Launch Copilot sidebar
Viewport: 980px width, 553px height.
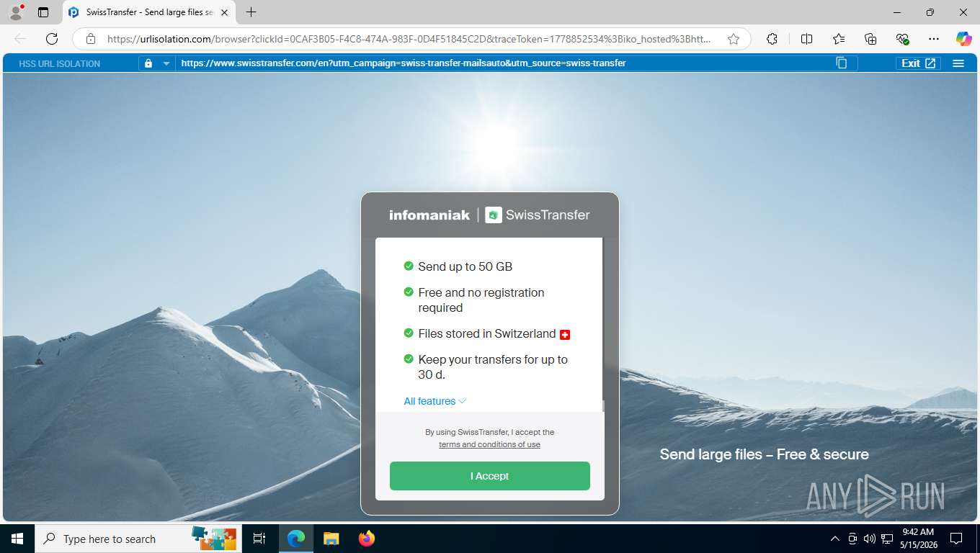(963, 39)
